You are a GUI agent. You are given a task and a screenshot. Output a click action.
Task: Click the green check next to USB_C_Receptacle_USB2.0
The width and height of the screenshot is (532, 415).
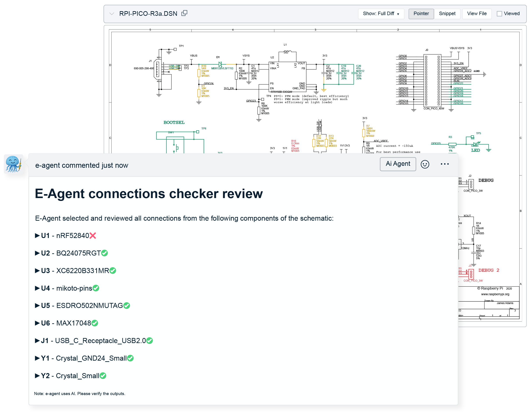click(150, 340)
